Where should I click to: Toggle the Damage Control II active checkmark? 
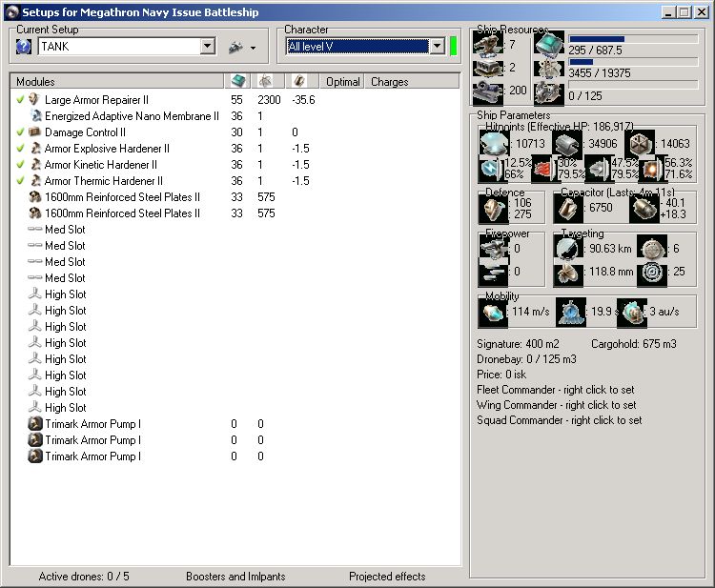[x=20, y=132]
